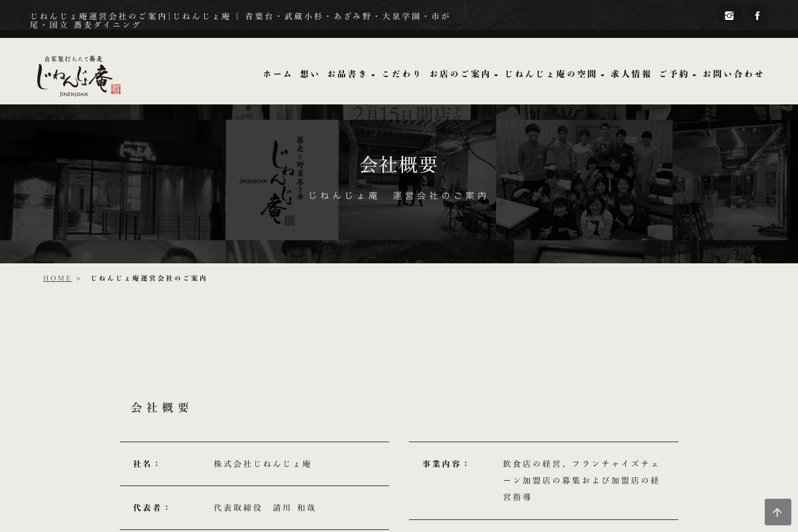Click the 事業内容： label
This screenshot has height=532, width=798.
(446, 464)
